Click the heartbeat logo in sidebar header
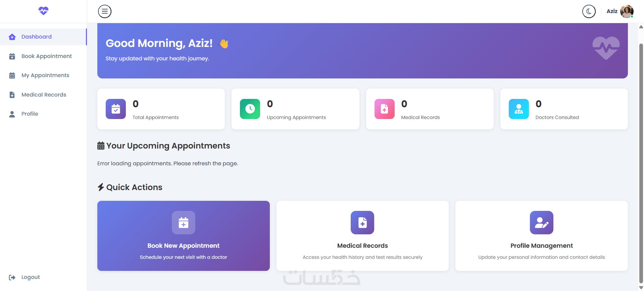 pyautogui.click(x=43, y=11)
